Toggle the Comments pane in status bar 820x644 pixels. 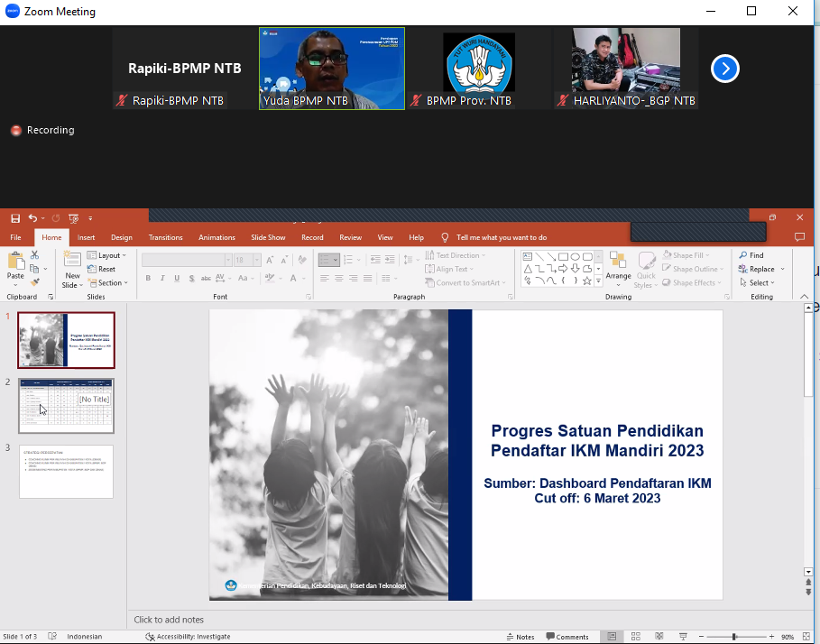[567, 637]
